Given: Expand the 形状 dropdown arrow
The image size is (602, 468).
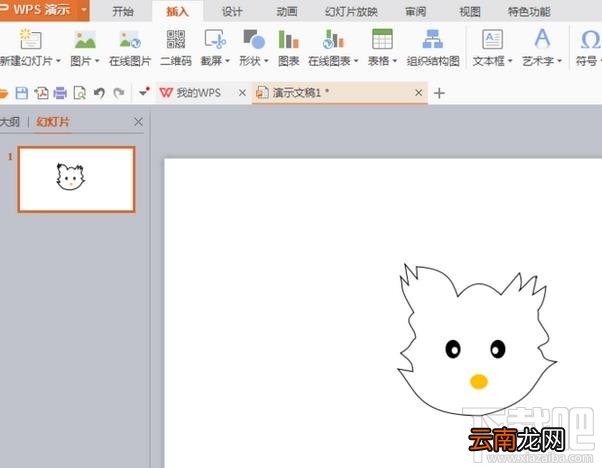Looking at the screenshot, I should coord(266,61).
